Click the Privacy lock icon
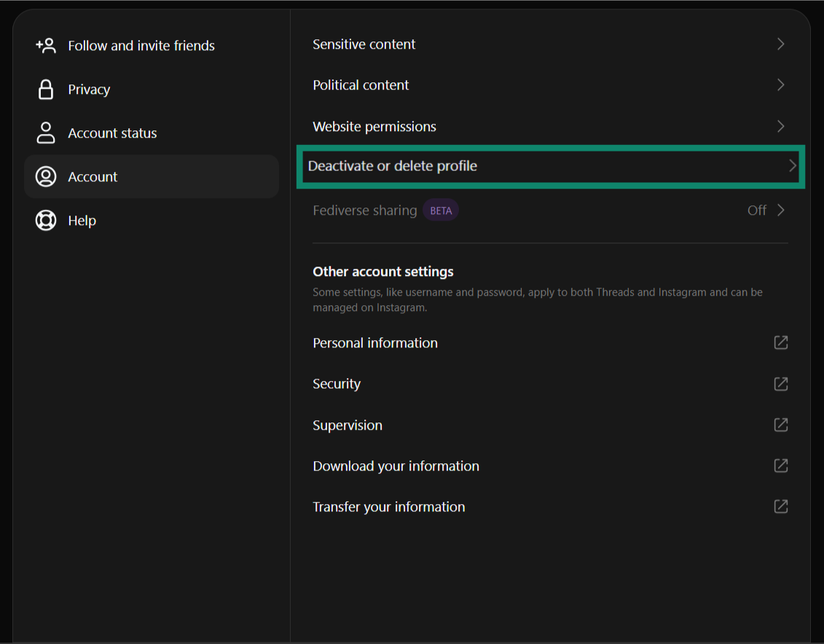 (46, 89)
